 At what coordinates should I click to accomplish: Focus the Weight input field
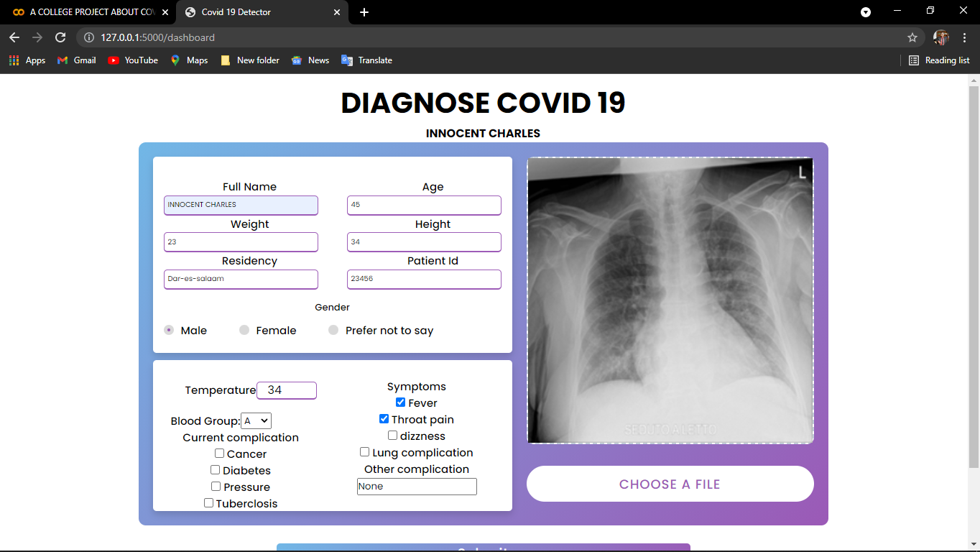click(x=241, y=242)
